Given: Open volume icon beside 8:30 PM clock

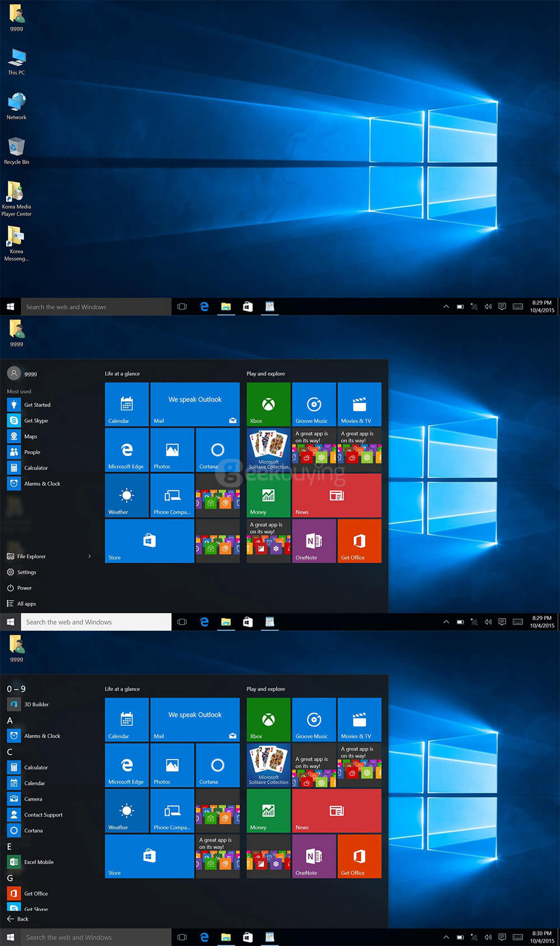Looking at the screenshot, I should 488,937.
